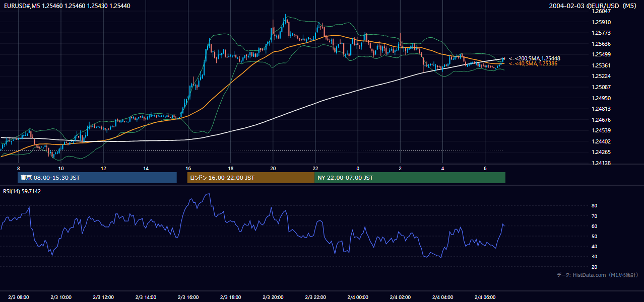Click the 200 SMA 1.25448 label
Image resolution: width=644 pixels, height=302 pixels.
pyautogui.click(x=534, y=59)
